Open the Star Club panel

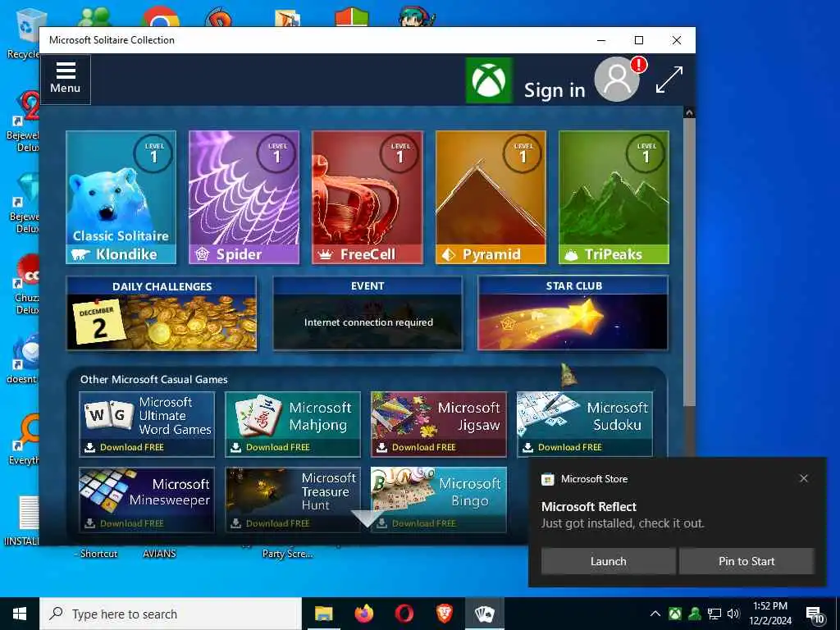pos(573,313)
